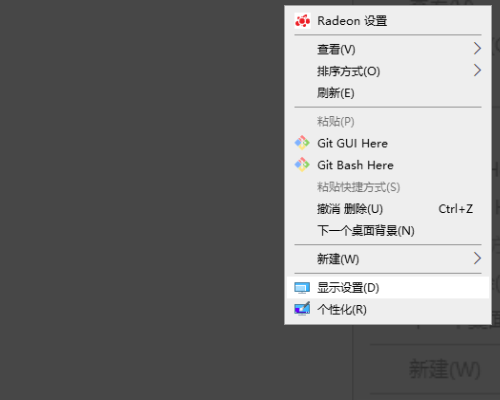Click the 个性化 paintbrush screen icon
Image resolution: width=500 pixels, height=400 pixels.
pyautogui.click(x=302, y=309)
